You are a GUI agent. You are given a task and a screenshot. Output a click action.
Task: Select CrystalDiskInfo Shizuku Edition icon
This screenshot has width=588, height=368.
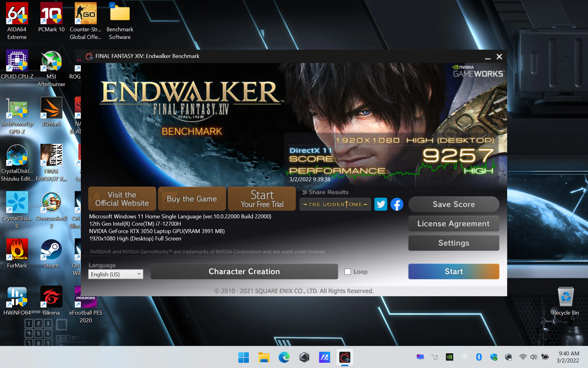17,163
